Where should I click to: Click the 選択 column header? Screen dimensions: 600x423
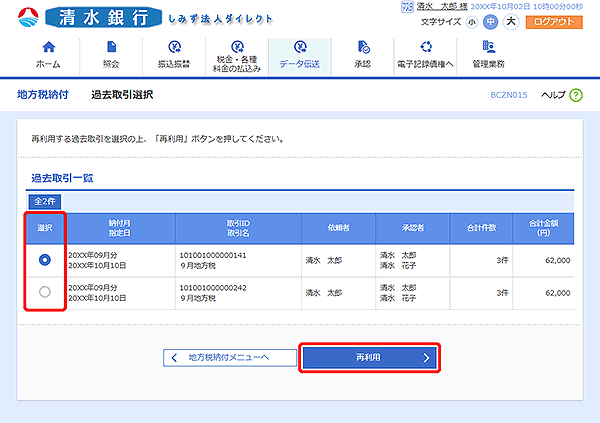44,227
